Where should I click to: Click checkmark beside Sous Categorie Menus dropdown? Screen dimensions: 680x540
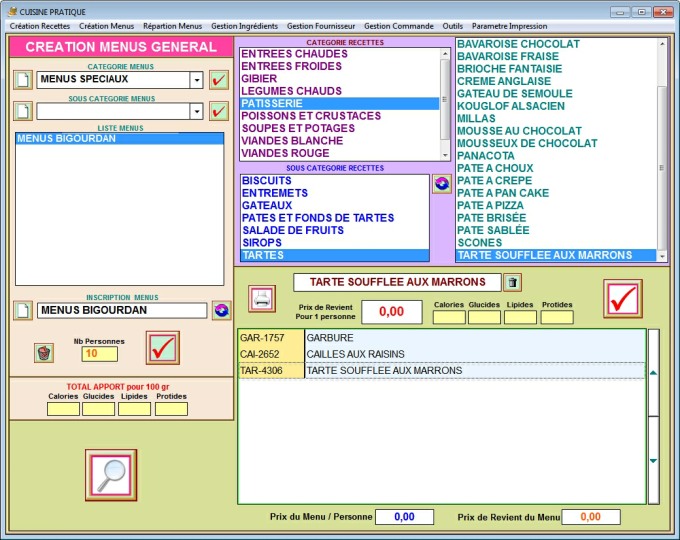pyautogui.click(x=219, y=111)
